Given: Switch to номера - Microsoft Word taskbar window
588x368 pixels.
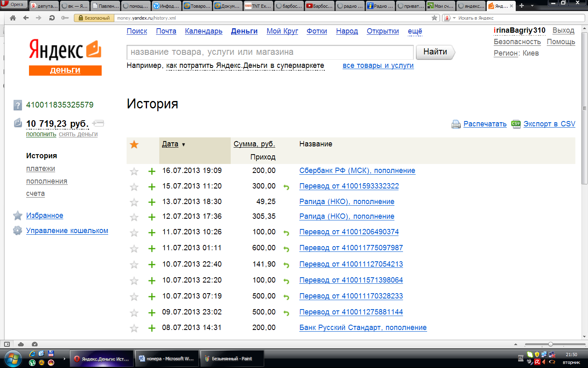Looking at the screenshot, I should click(x=167, y=359).
